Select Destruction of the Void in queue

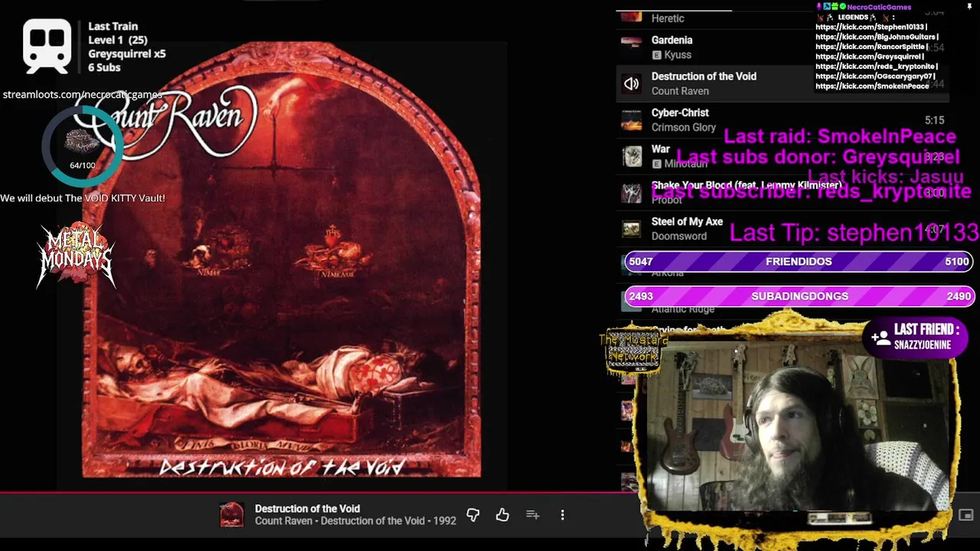(704, 76)
